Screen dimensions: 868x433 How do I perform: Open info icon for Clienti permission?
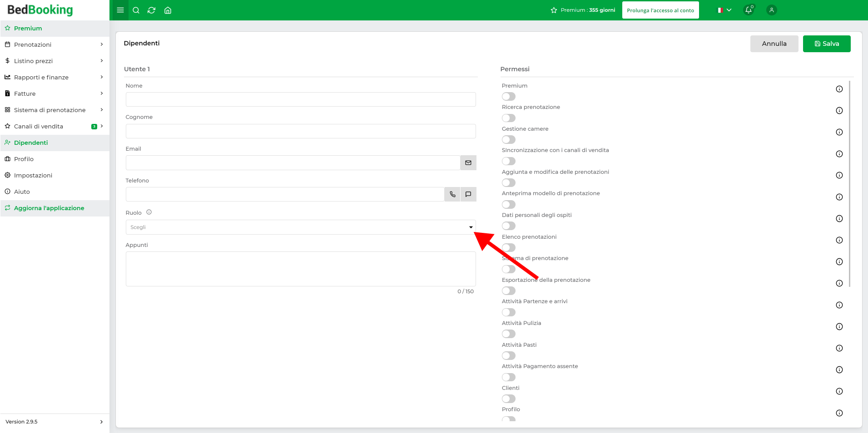click(839, 391)
